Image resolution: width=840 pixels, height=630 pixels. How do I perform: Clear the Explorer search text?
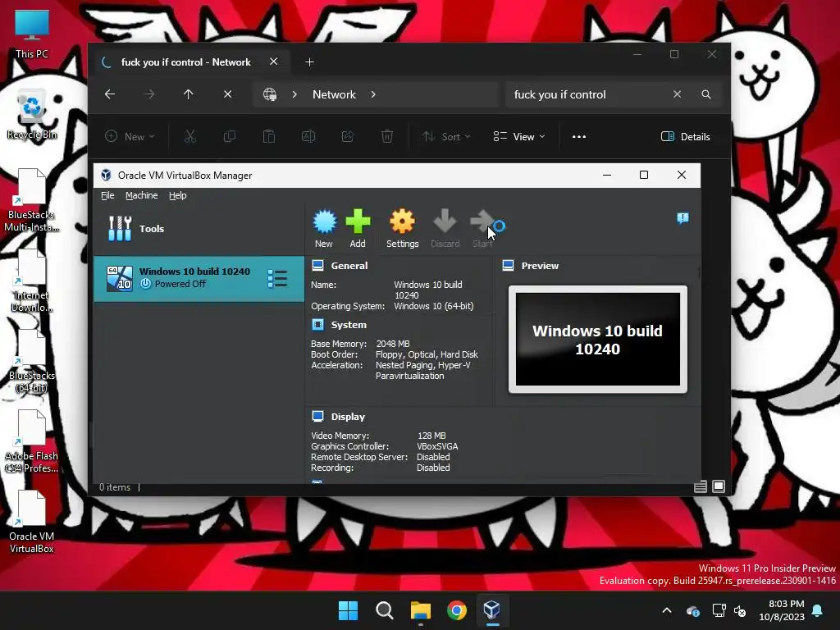pos(677,94)
